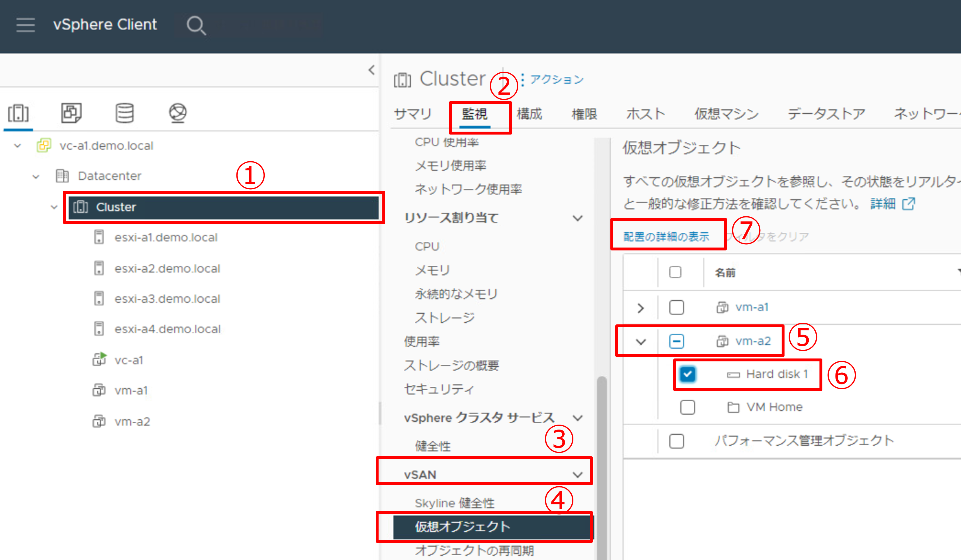Open the ホスト tab
Viewport: 961px width, 560px height.
click(x=646, y=114)
